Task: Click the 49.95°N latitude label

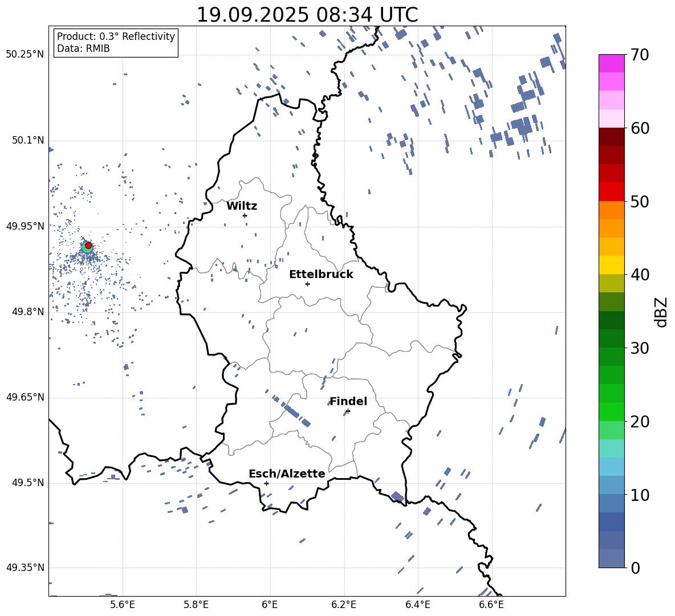Action: coord(25,226)
